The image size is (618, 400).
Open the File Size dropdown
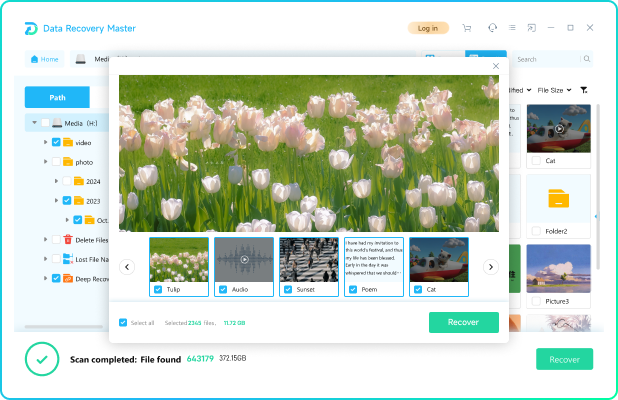[555, 90]
